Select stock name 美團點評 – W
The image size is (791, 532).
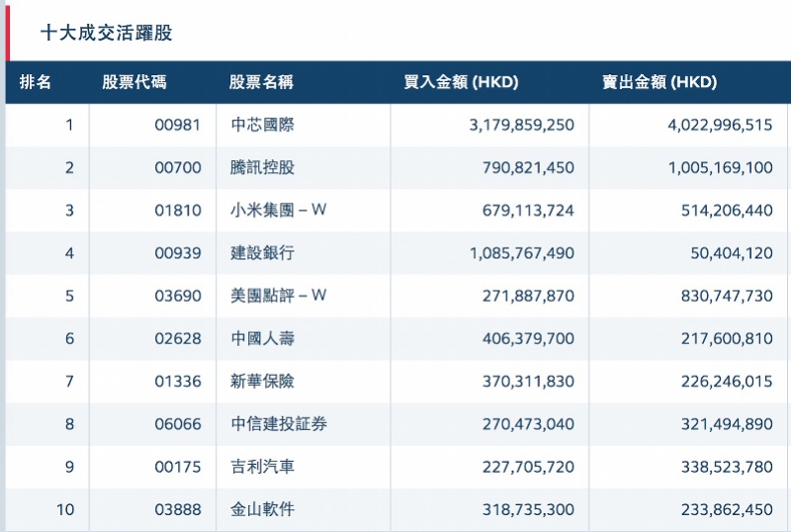coord(279,296)
